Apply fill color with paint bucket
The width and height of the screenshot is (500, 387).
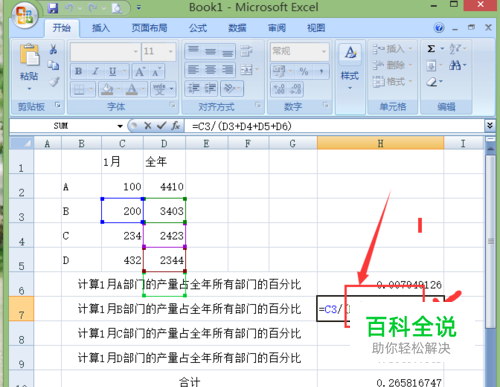point(107,89)
